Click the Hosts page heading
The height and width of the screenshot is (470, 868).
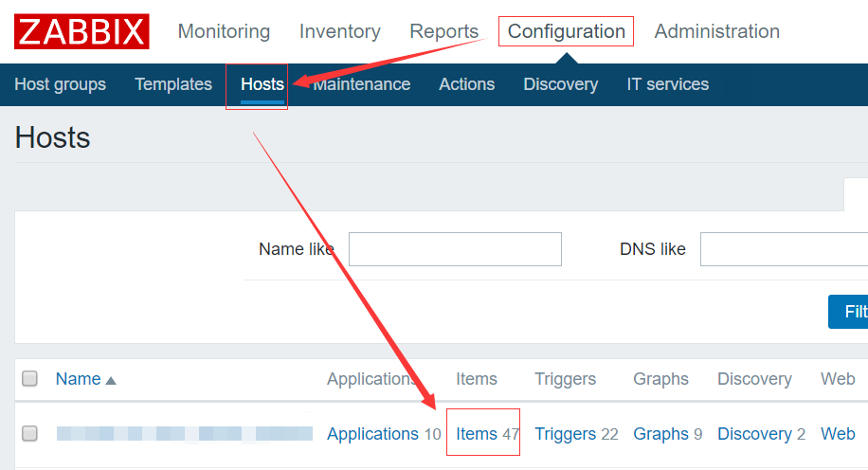tap(52, 137)
